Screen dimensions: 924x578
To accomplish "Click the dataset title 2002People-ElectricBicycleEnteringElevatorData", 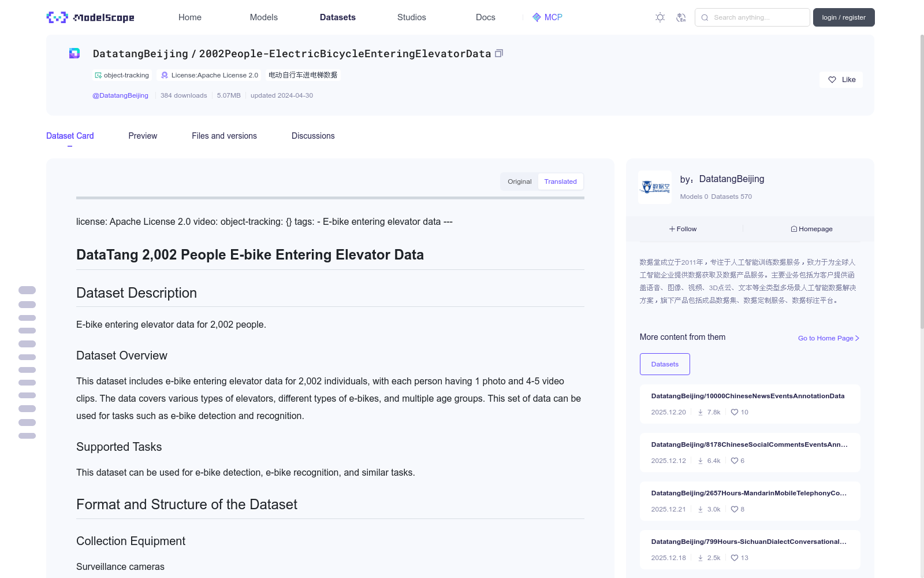I will [345, 54].
